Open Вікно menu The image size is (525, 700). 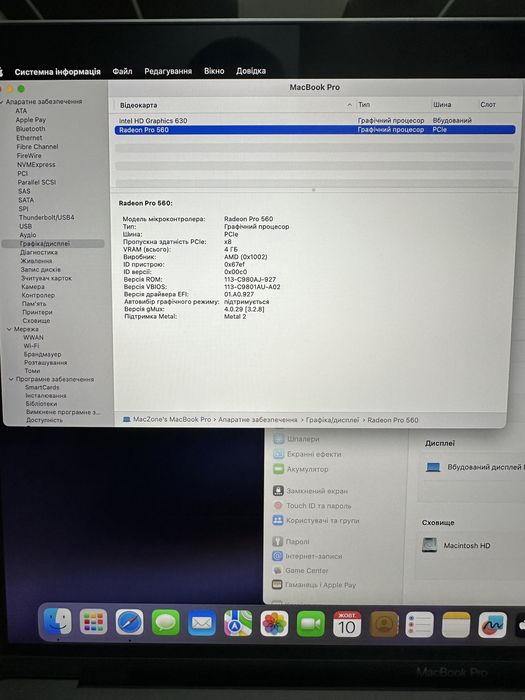[x=214, y=71]
